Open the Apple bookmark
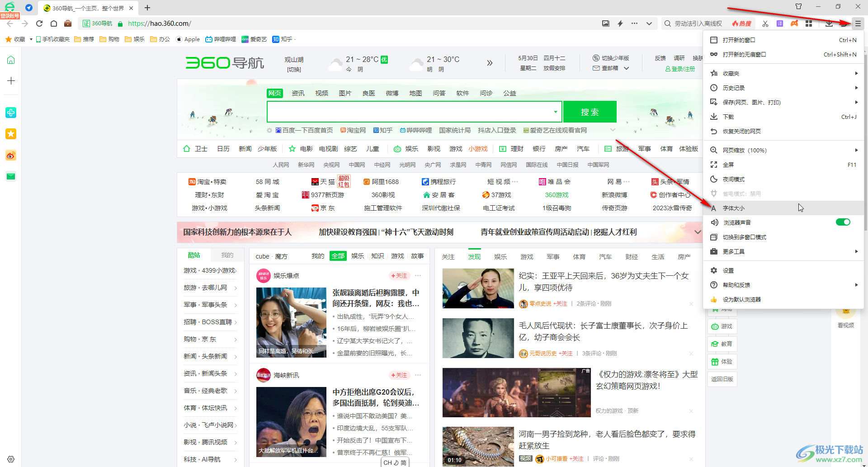The height and width of the screenshot is (467, 868). [188, 39]
